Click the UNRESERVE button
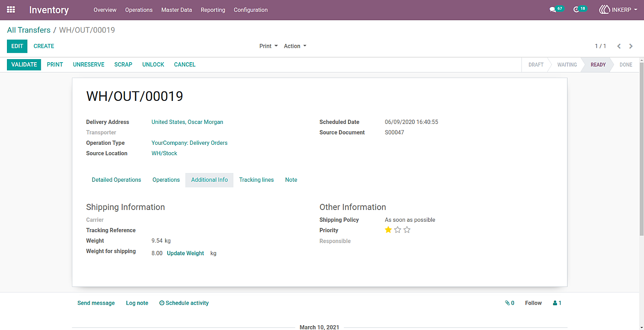This screenshot has height=330, width=644. coord(89,64)
